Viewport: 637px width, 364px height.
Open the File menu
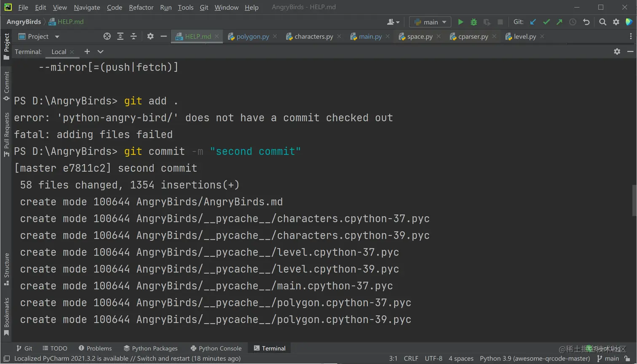(23, 7)
